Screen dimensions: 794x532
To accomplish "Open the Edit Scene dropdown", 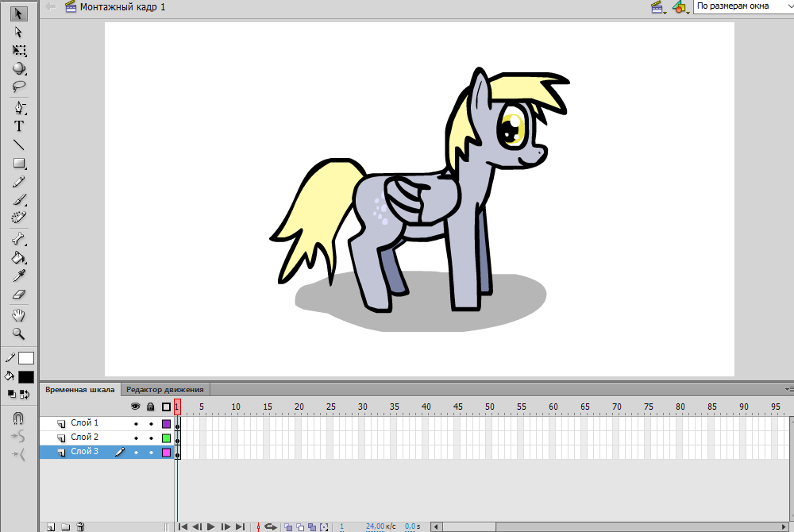I will 657,7.
